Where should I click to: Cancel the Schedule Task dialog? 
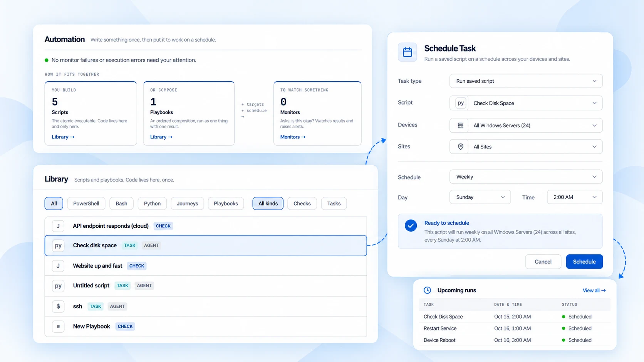click(x=543, y=262)
